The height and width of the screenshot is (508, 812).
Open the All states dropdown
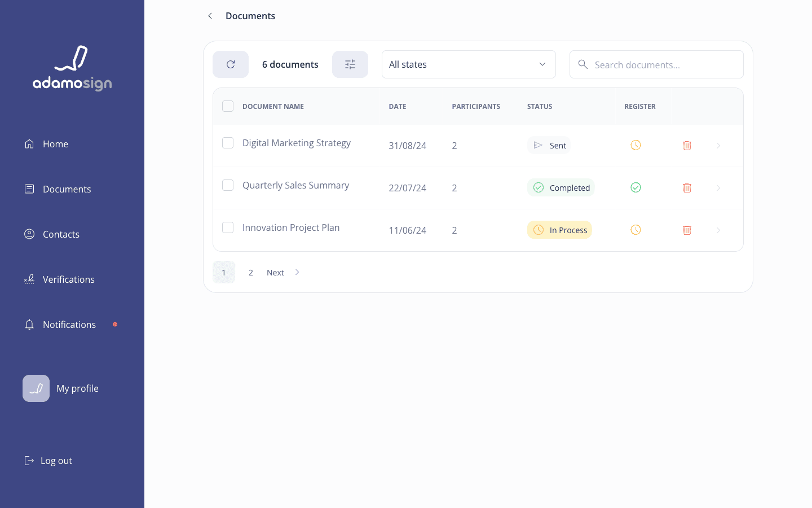point(469,64)
